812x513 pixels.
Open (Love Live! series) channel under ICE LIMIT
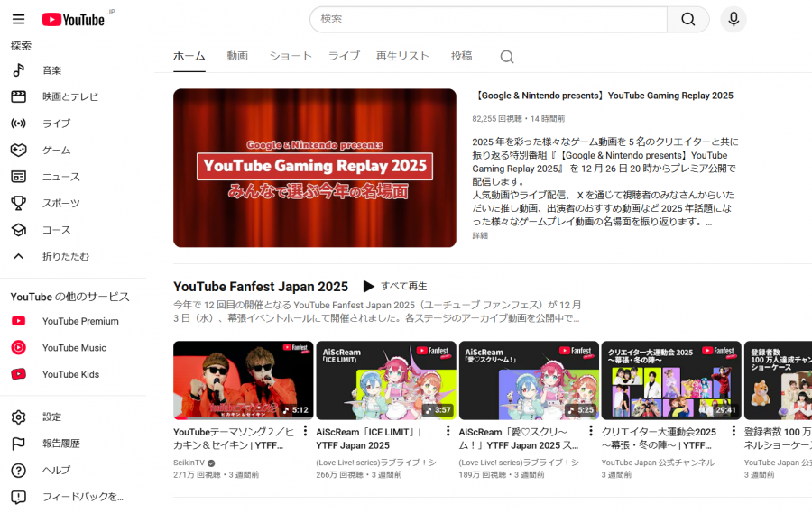(376, 463)
